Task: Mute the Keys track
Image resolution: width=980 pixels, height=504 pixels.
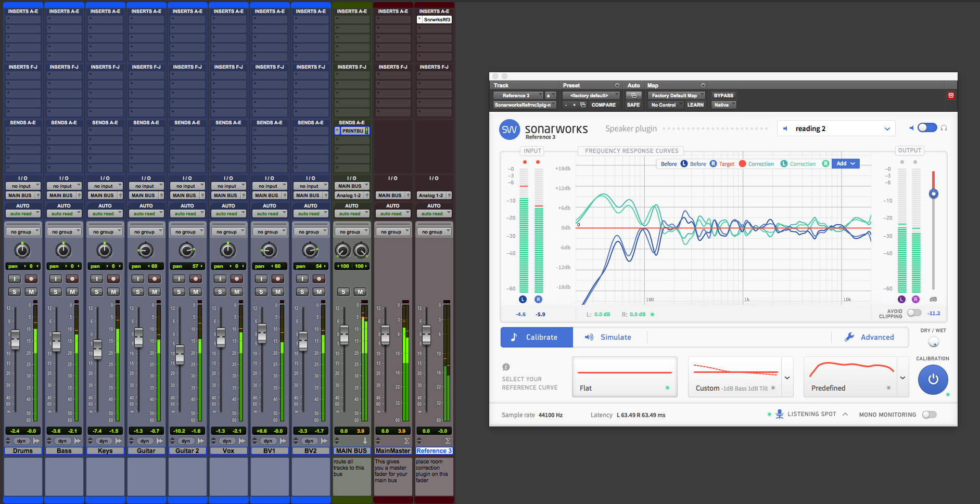Action: click(113, 292)
